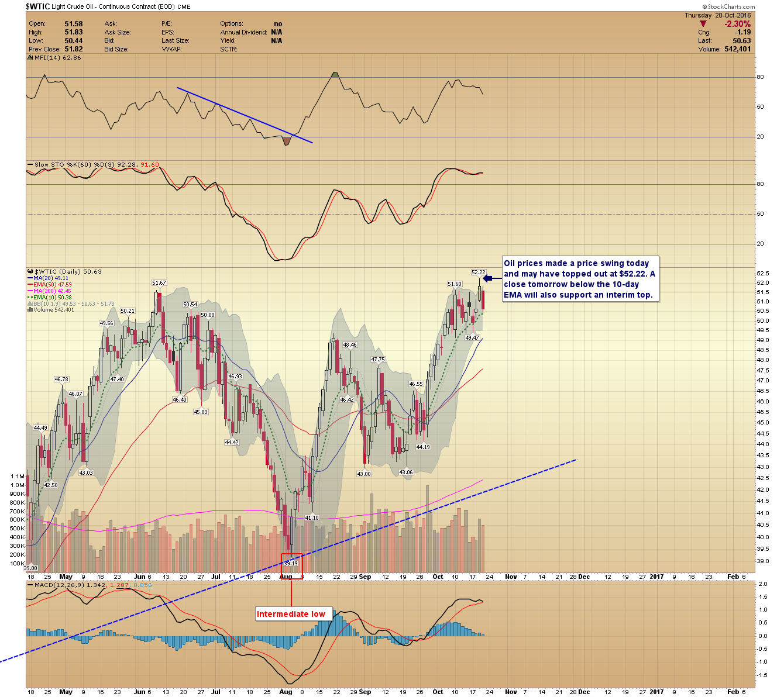Click the 'Oil prices made a price swing' annotation
Viewport: 784px width, 697px height.
click(580, 280)
